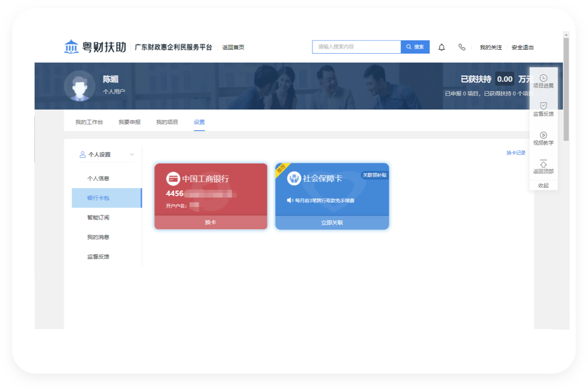This screenshot has height=390, width=588.
Task: Select 个人信息 in the sidebar
Action: 98,179
